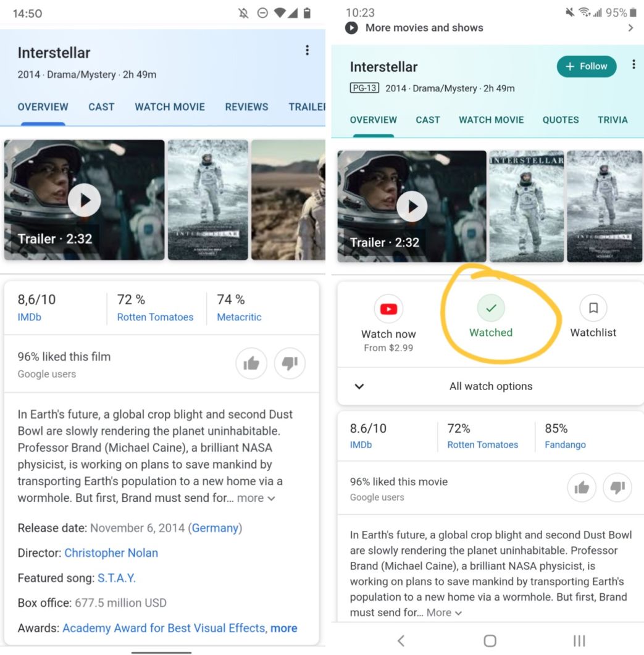Tap the PG-13 rating badge
The width and height of the screenshot is (644, 655).
[x=364, y=88]
